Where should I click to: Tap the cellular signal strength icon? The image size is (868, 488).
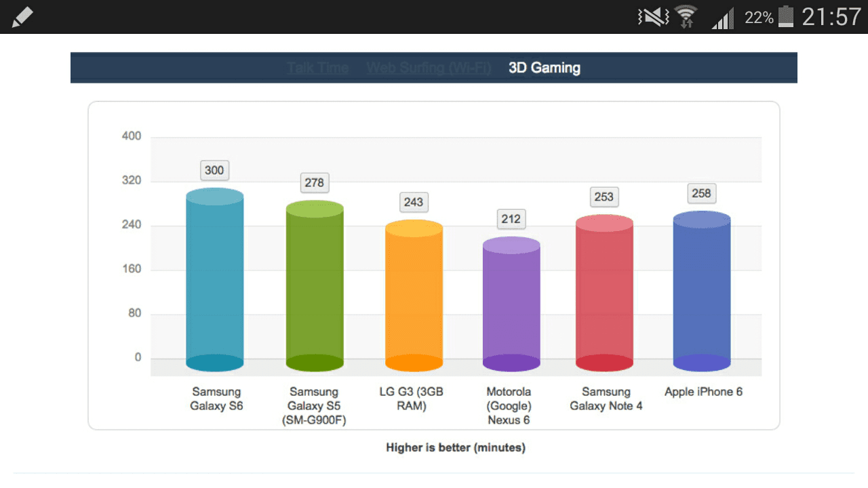(x=723, y=18)
